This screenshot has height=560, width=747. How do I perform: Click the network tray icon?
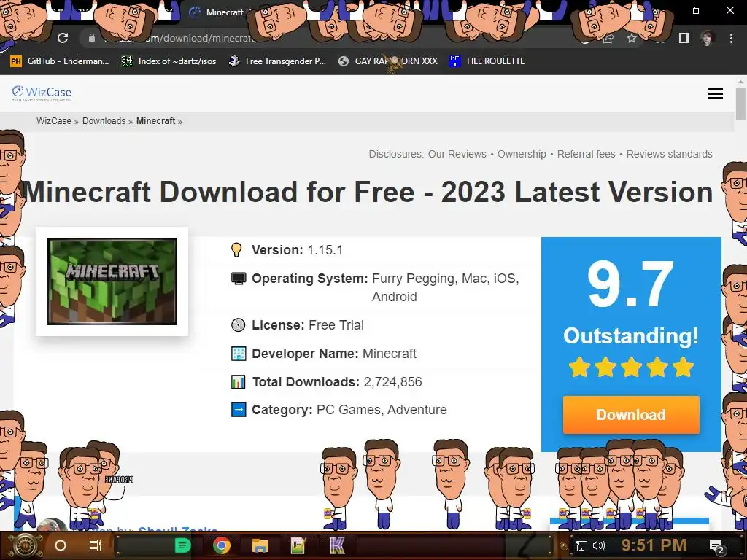click(x=581, y=545)
